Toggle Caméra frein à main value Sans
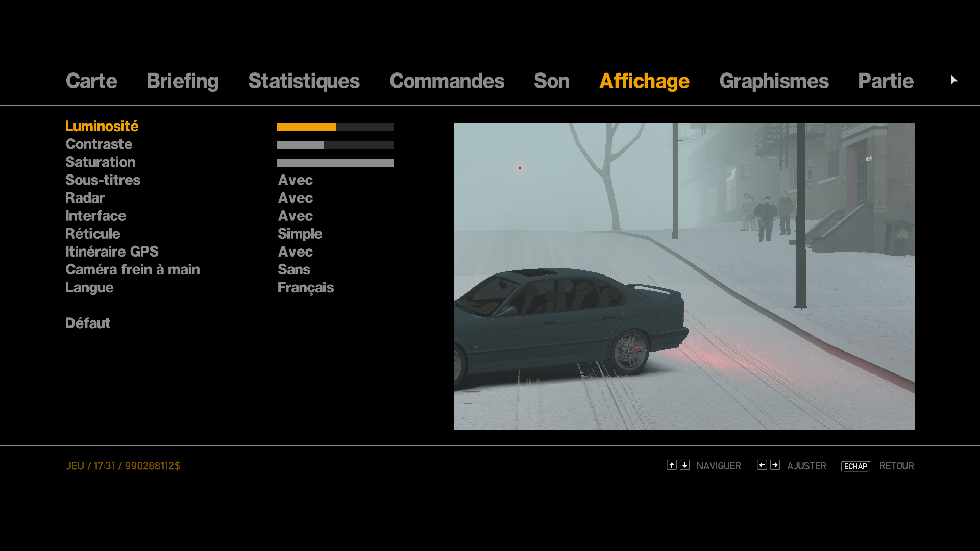The height and width of the screenshot is (551, 980). (x=293, y=269)
